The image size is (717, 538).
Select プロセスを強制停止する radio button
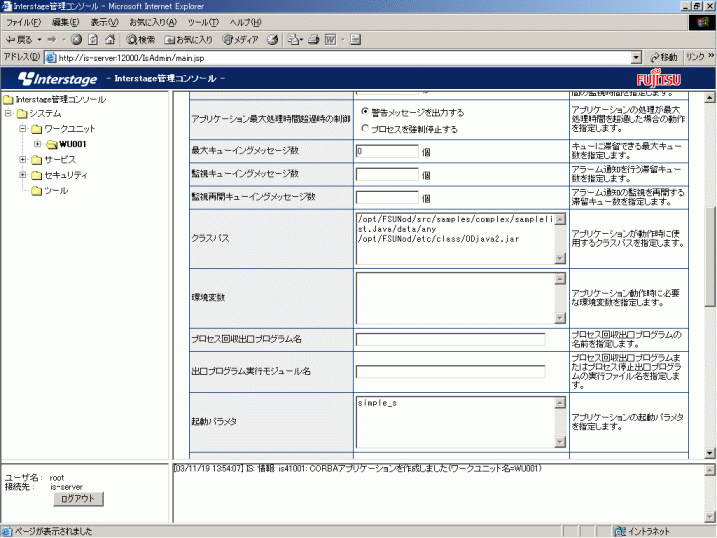tap(364, 128)
